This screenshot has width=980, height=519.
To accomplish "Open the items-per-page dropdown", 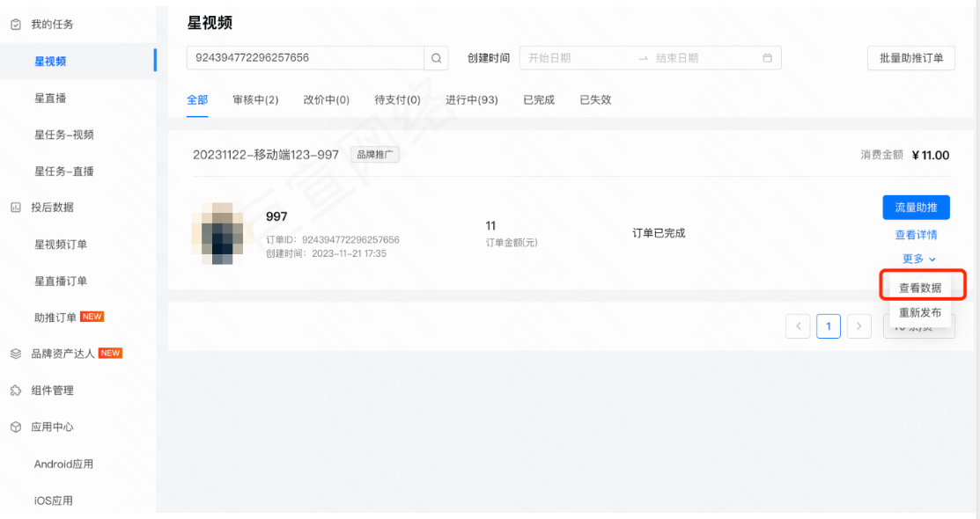I will tap(918, 326).
